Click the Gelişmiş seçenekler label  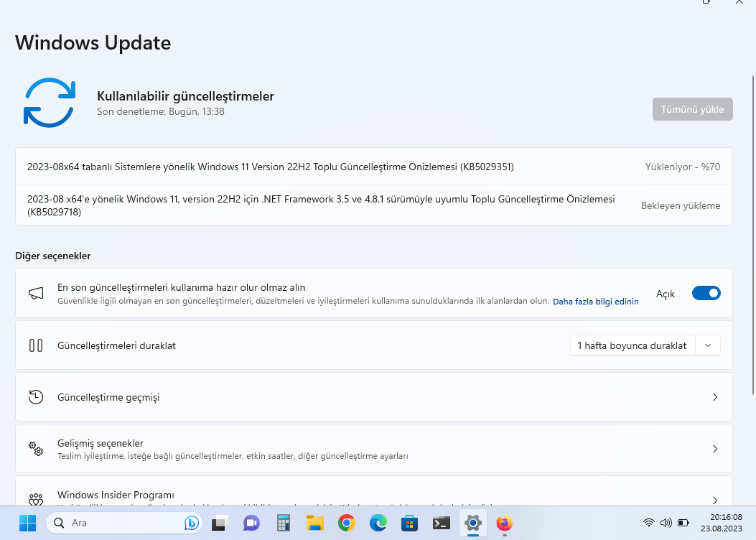(101, 443)
